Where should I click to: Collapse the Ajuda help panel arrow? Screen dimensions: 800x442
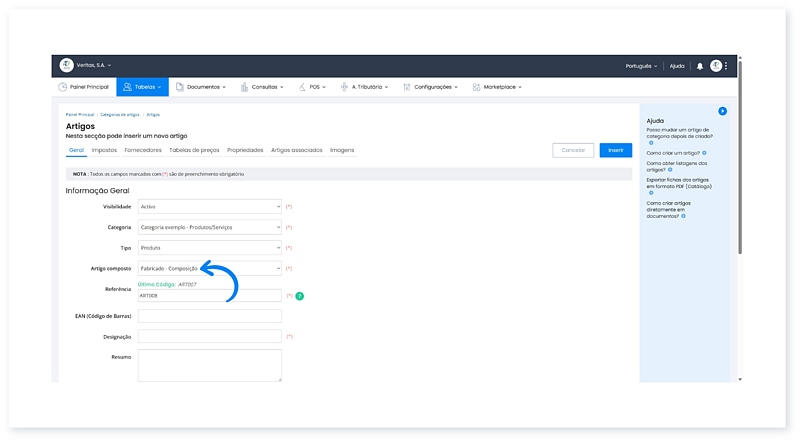click(722, 111)
